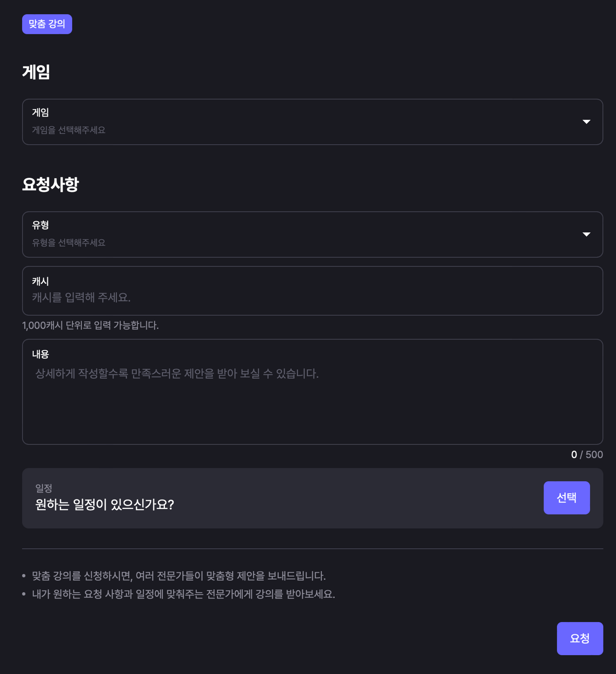Click the 유형을 선택해주세요 placeholder text
616x674 pixels.
pyautogui.click(x=68, y=243)
